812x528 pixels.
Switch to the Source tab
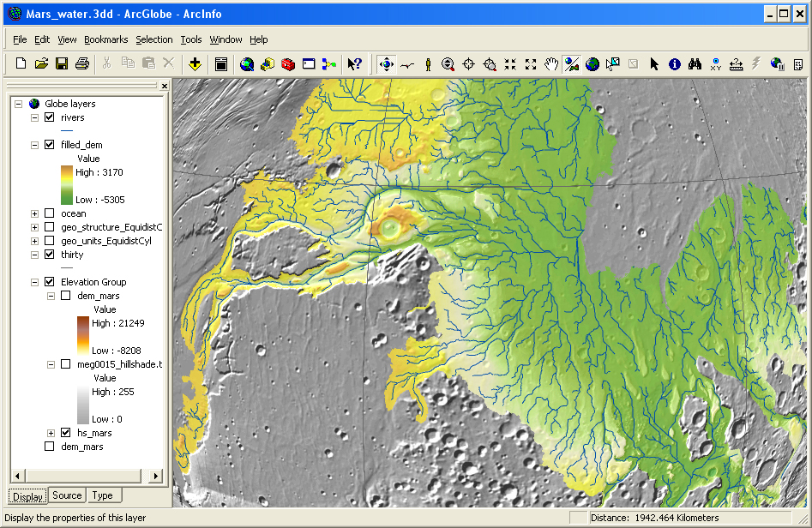pos(67,495)
